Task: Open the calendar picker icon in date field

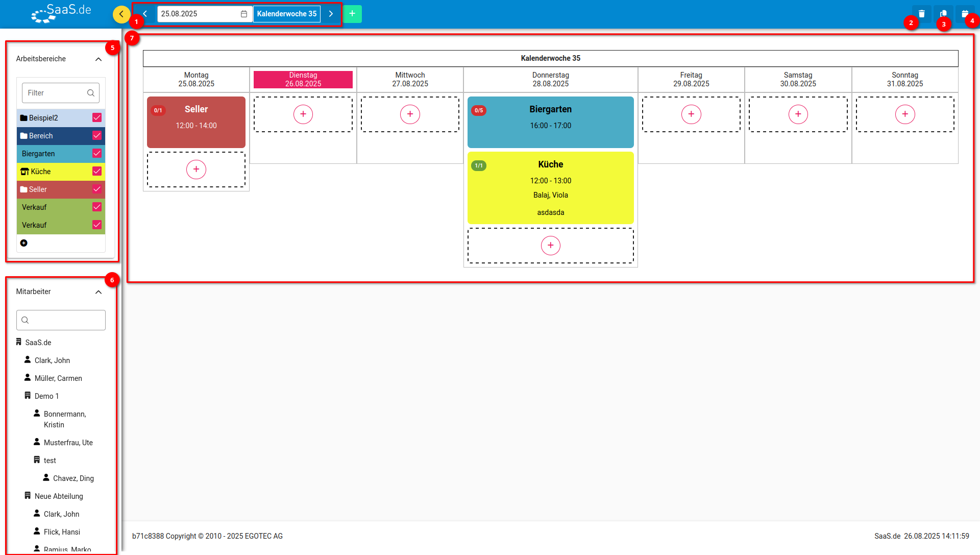Action: (244, 14)
